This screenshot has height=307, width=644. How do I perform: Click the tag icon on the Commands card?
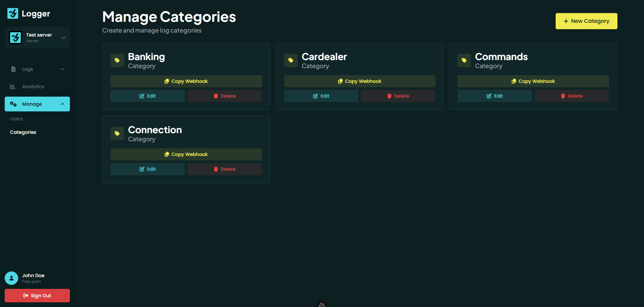tap(464, 60)
